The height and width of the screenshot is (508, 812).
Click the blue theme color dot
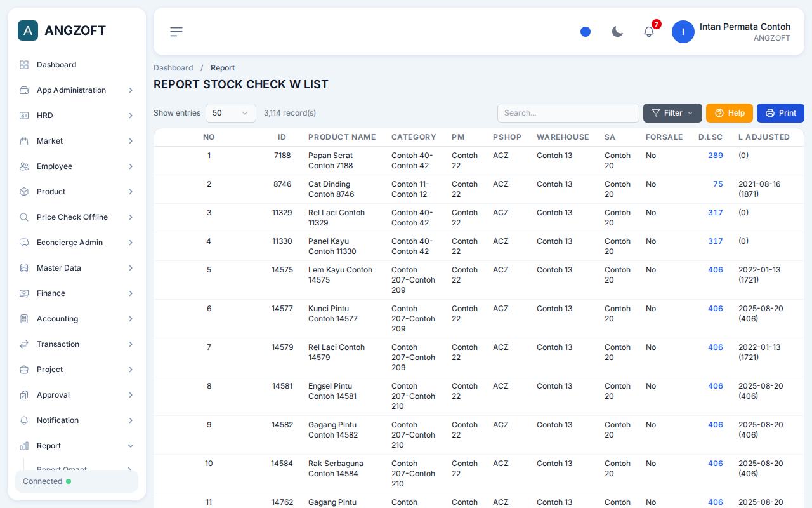[586, 32]
